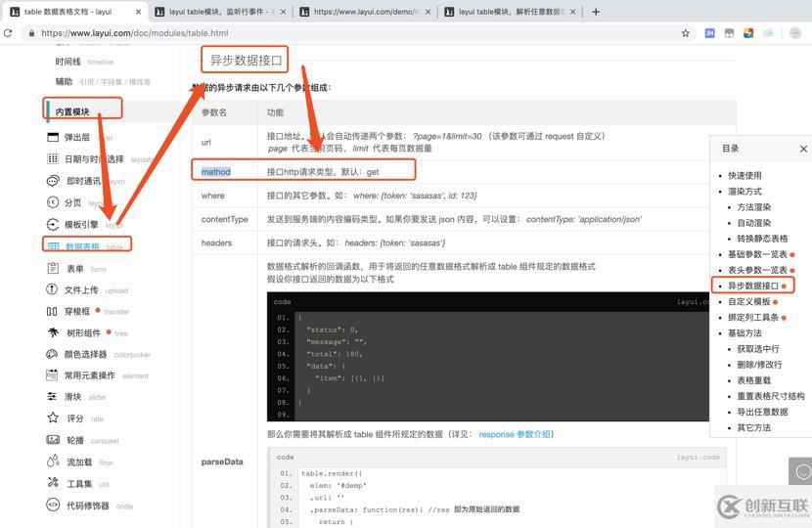Click the 评分 star icon
This screenshot has height=528, width=812.
pyautogui.click(x=53, y=418)
